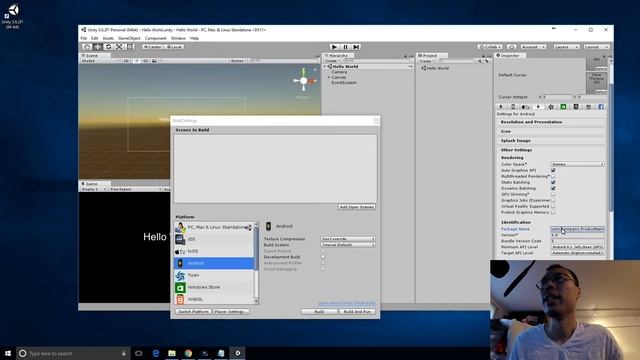
Task: Open the Windows Store settings tab in Inspector
Action: point(563,107)
